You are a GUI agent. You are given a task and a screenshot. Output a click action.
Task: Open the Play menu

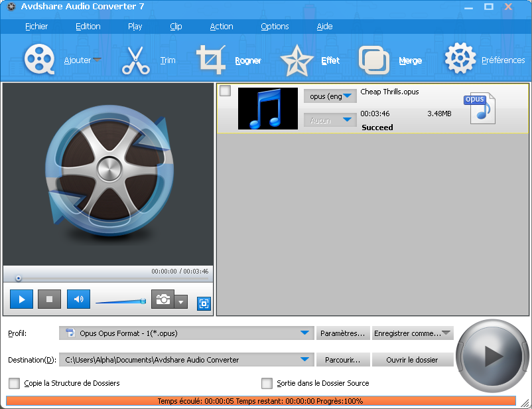pyautogui.click(x=135, y=27)
